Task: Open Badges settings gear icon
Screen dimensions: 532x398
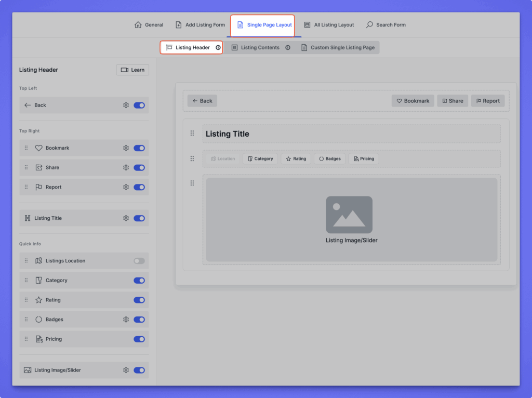Action: point(126,320)
